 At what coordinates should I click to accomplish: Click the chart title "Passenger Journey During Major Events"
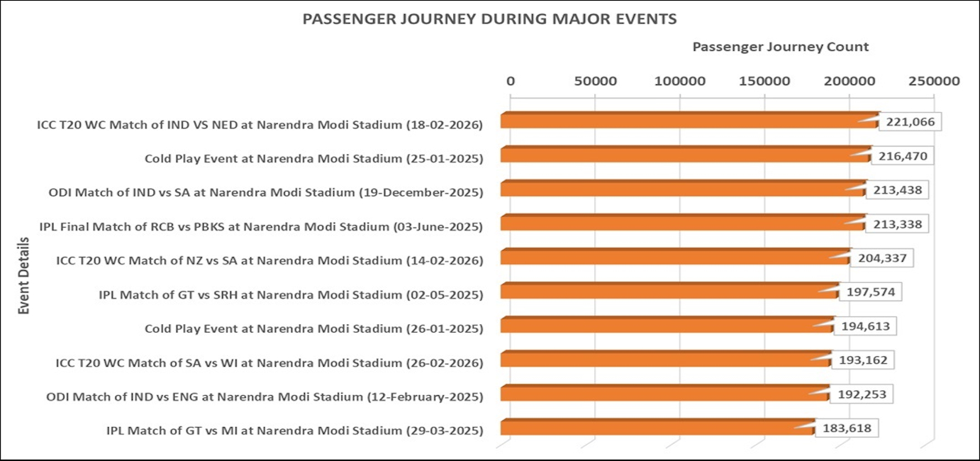[x=489, y=19]
